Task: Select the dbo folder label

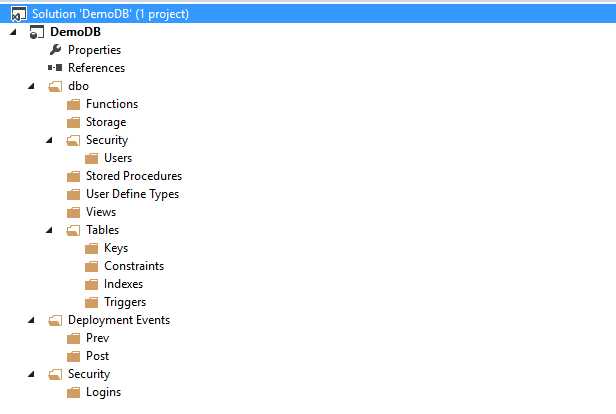Action: click(78, 86)
